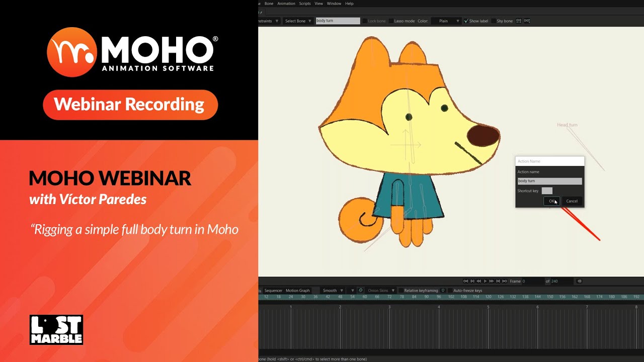Open the Smooth interpolation dropdown
Image resolution: width=644 pixels, height=362 pixels.
tap(333, 291)
